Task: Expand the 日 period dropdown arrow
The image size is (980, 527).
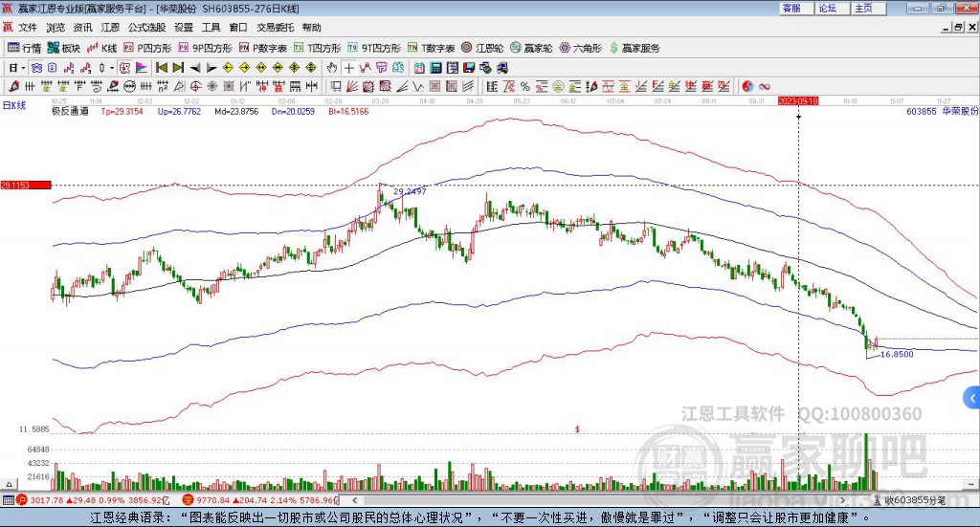Action: click(23, 68)
